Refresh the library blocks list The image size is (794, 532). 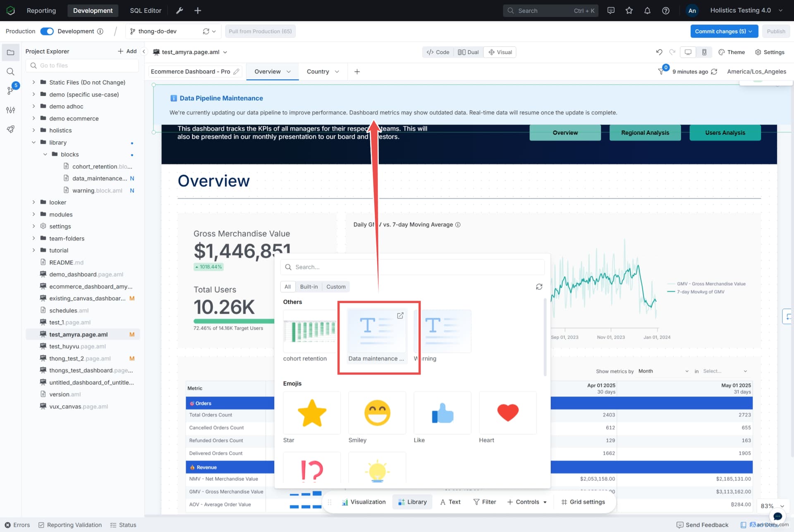tap(539, 286)
